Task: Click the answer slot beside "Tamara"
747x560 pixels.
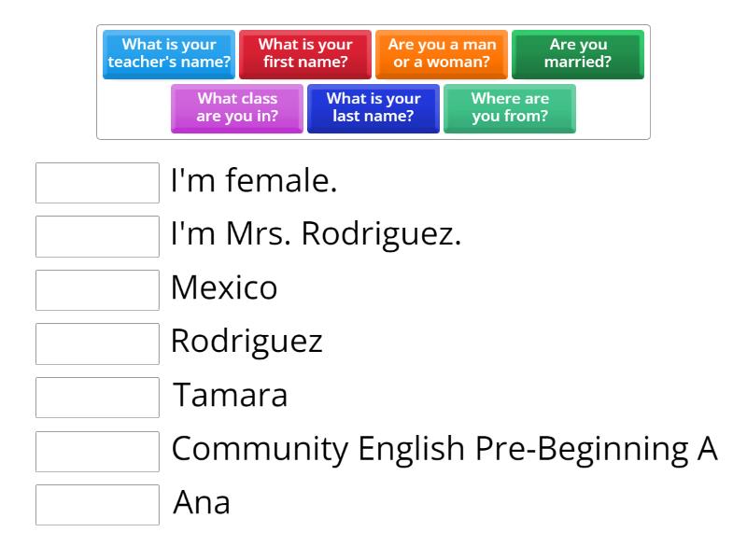Action: click(97, 397)
